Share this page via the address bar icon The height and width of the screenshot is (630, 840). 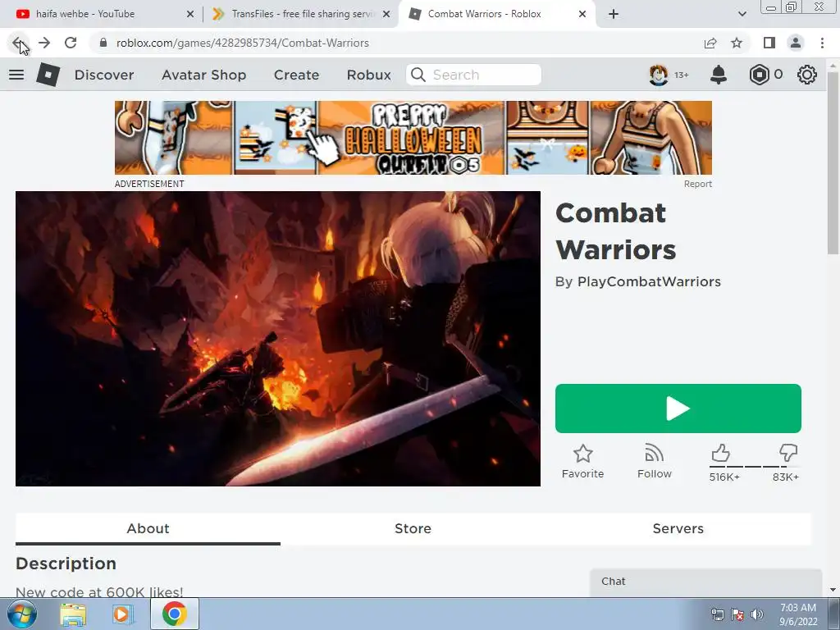[x=710, y=43]
